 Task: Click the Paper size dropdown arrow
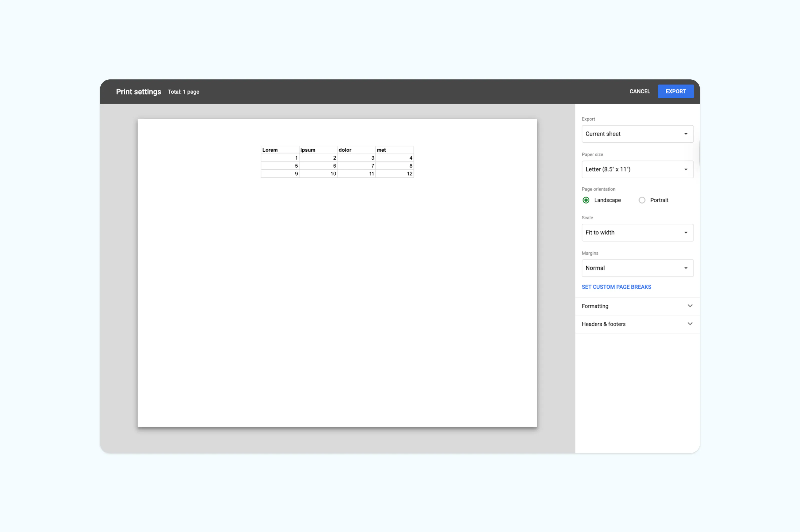685,169
